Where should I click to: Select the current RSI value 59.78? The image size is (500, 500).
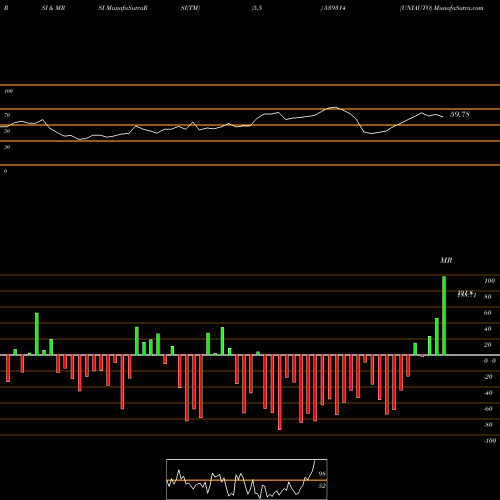coord(460,114)
